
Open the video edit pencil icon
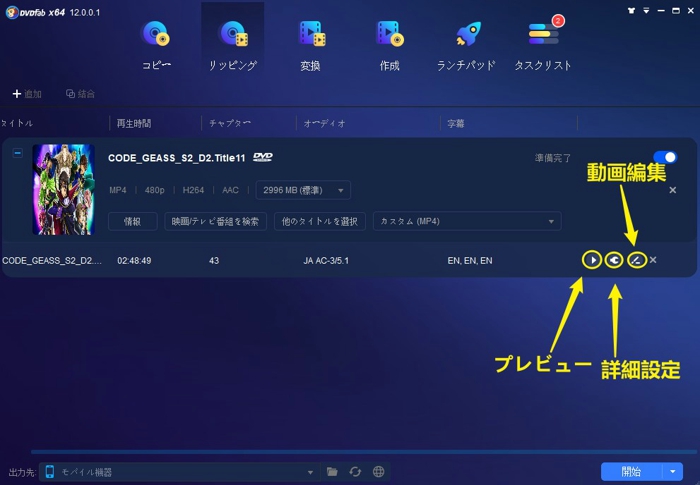coord(635,260)
